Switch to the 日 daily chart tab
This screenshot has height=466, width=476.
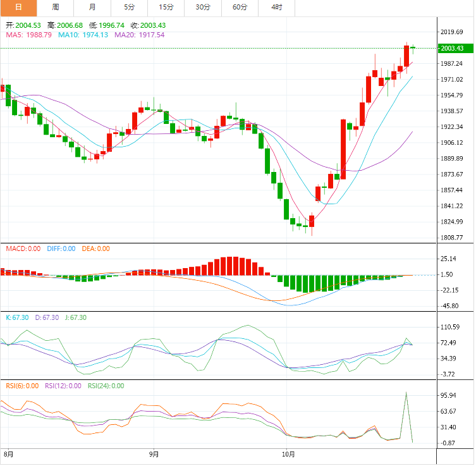[18, 7]
